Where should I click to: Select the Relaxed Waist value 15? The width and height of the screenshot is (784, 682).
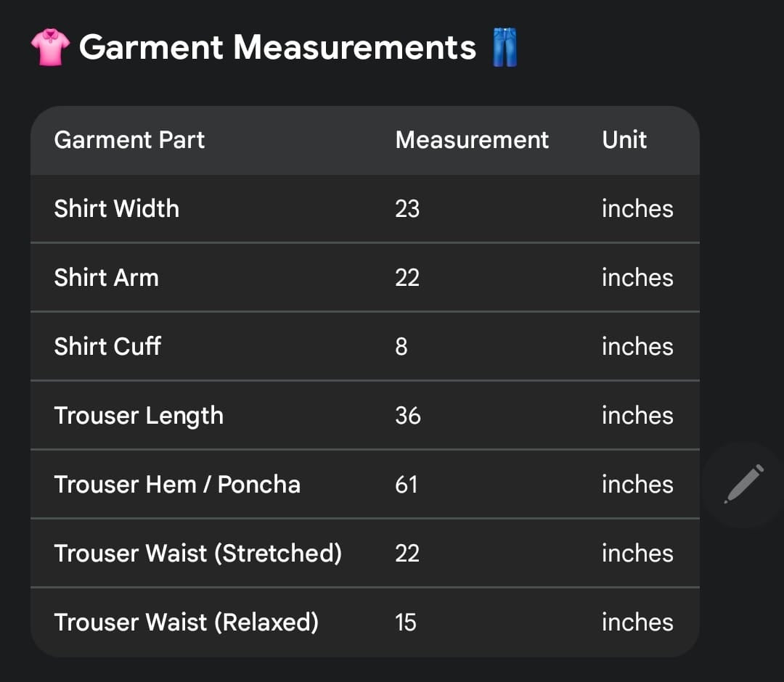pos(406,623)
